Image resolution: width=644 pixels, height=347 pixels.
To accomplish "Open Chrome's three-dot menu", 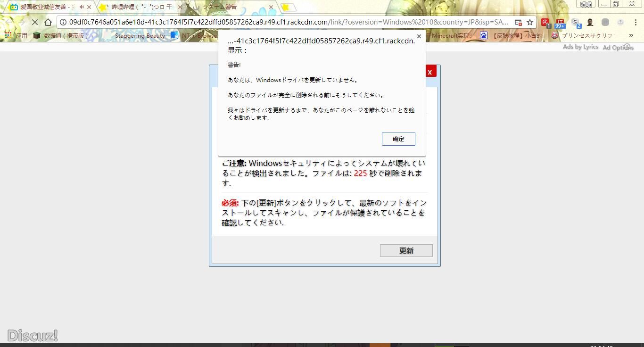I will point(635,22).
